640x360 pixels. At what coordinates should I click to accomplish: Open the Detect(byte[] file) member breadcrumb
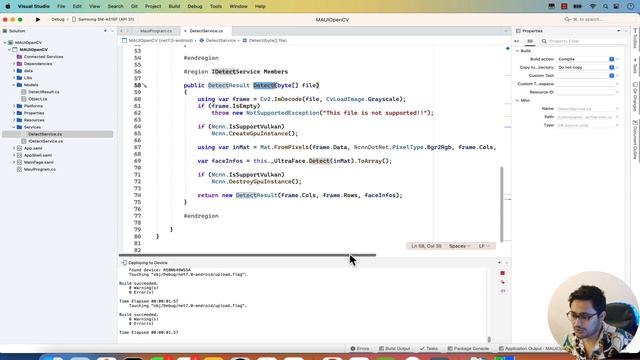click(x=265, y=40)
